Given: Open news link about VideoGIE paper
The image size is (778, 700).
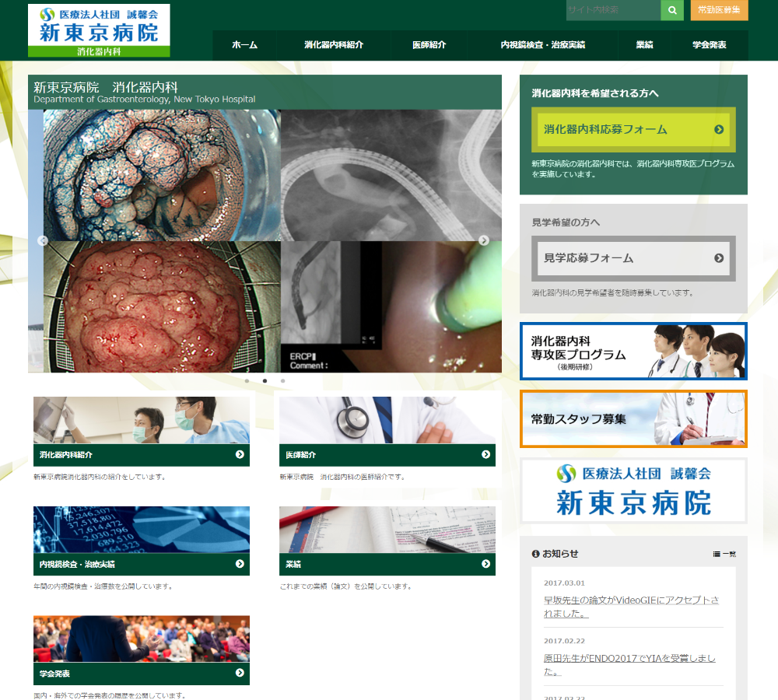Looking at the screenshot, I should click(x=631, y=607).
